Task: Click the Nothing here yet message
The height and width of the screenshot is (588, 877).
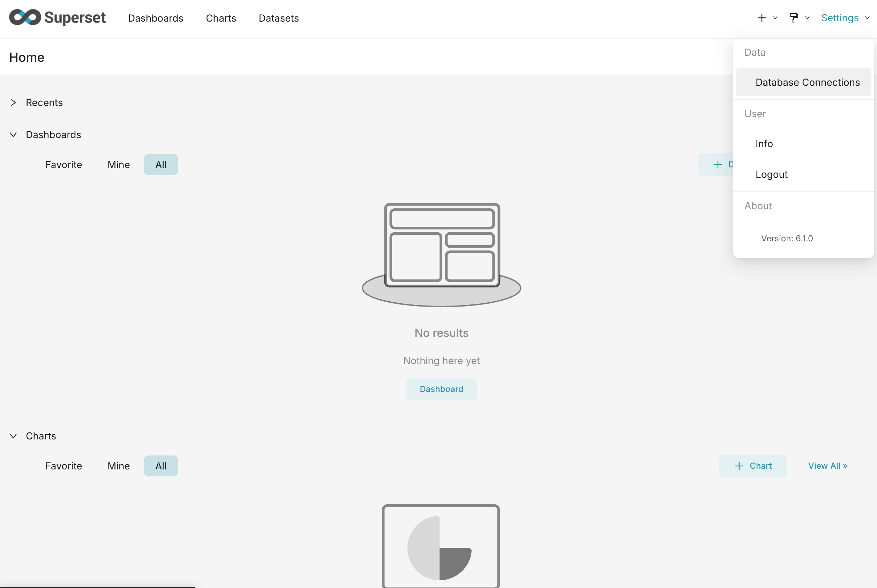Action: click(442, 360)
